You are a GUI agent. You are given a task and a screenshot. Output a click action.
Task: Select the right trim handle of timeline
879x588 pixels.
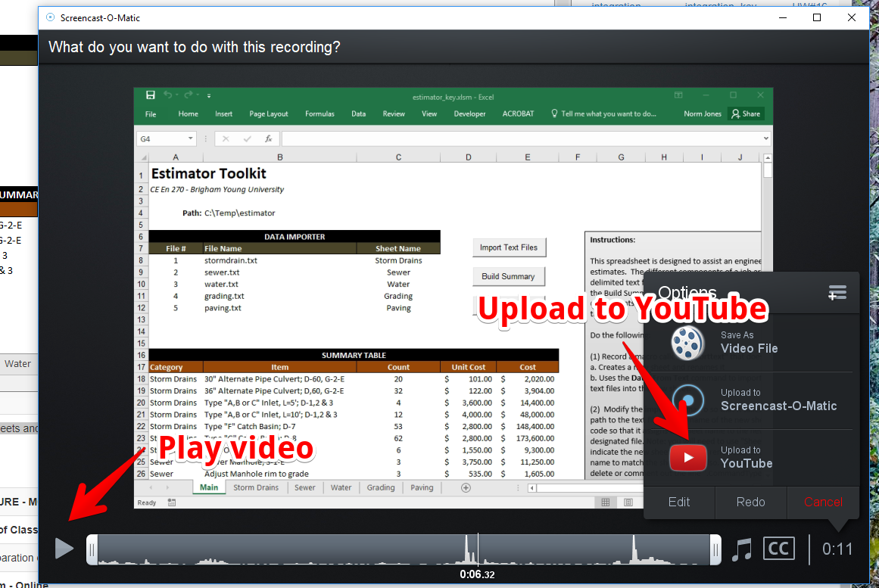[715, 549]
